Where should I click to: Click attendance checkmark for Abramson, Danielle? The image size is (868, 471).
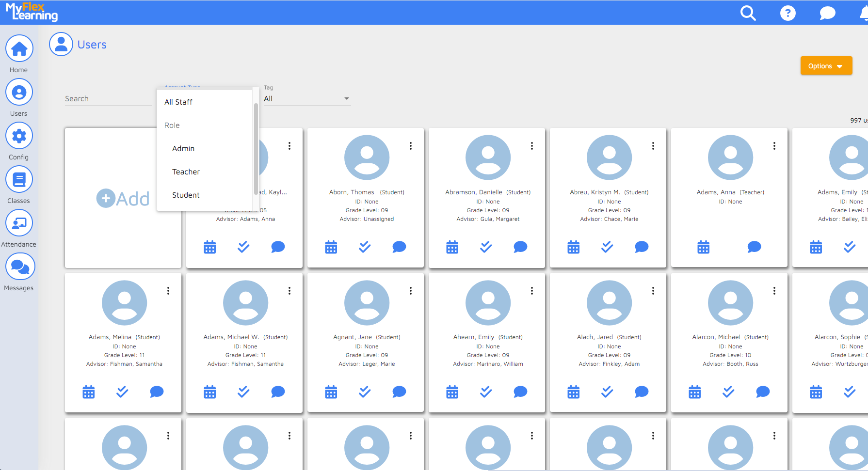(x=486, y=247)
